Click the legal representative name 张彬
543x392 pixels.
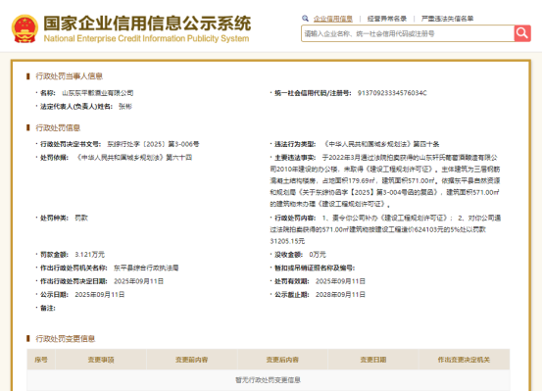(125, 107)
